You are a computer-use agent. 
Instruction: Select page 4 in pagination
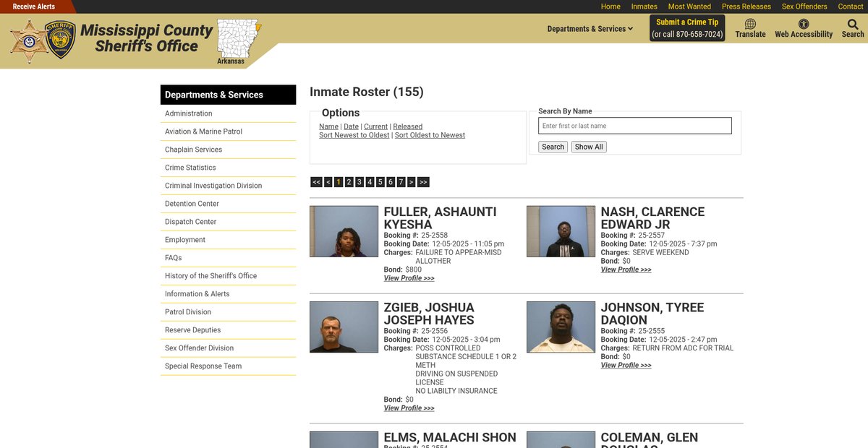click(370, 182)
